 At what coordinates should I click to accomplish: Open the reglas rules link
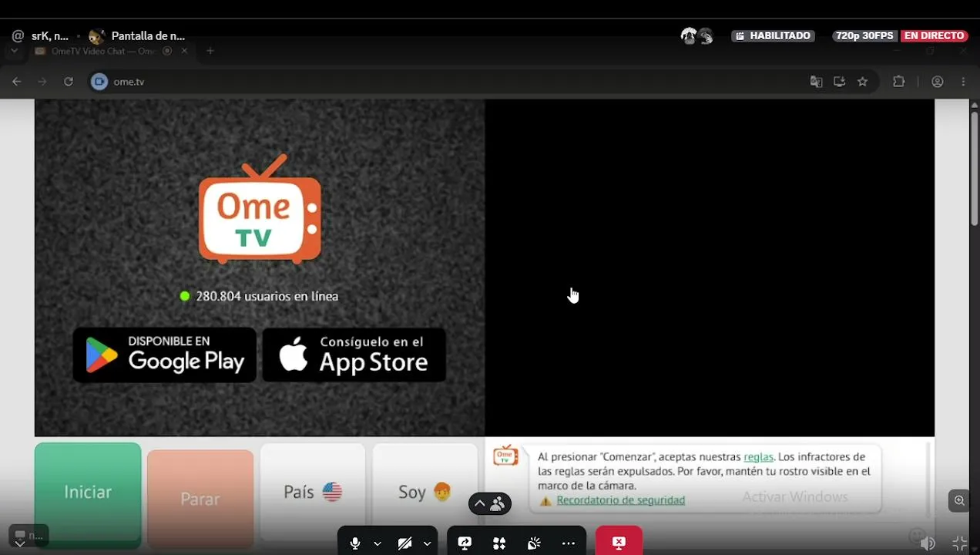(758, 457)
